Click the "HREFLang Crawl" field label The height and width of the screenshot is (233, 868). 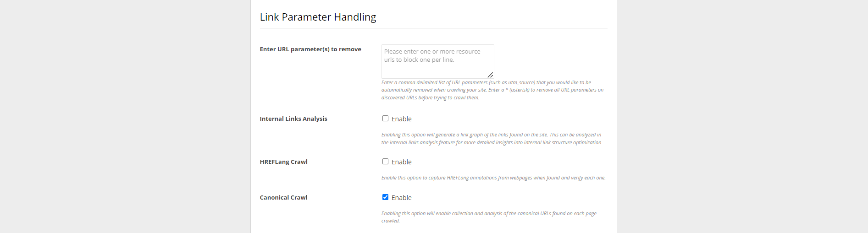[283, 162]
